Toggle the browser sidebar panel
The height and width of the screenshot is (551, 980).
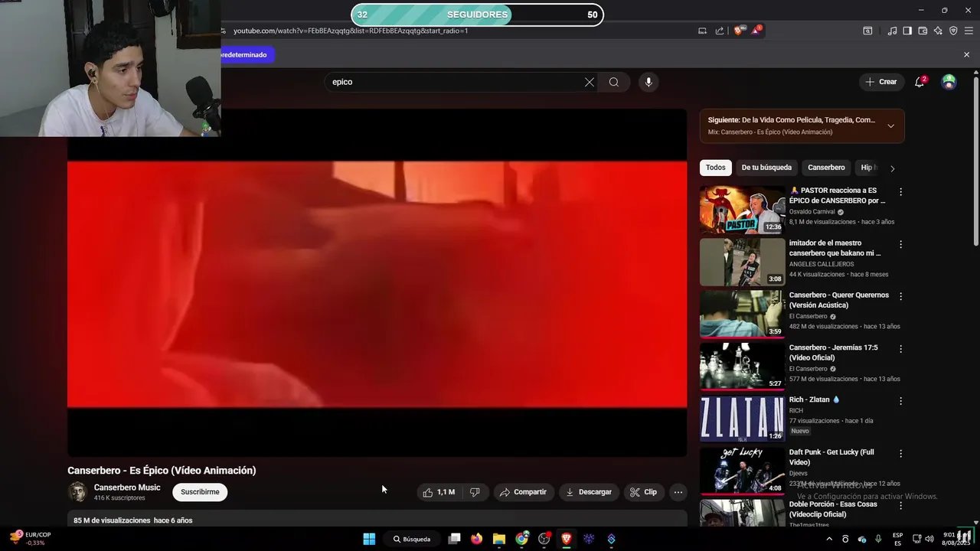tap(907, 31)
